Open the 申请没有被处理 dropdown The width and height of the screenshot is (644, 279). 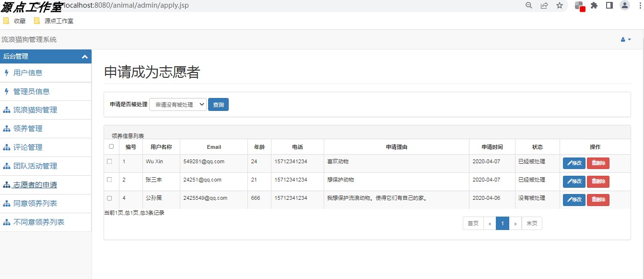177,104
